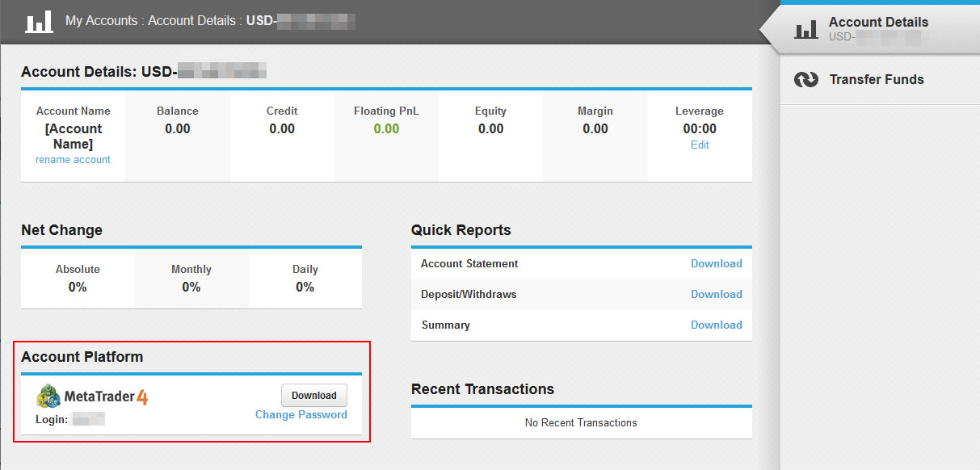Click the bar chart icon in the header
Screen dimensions: 980x470
[x=39, y=21]
